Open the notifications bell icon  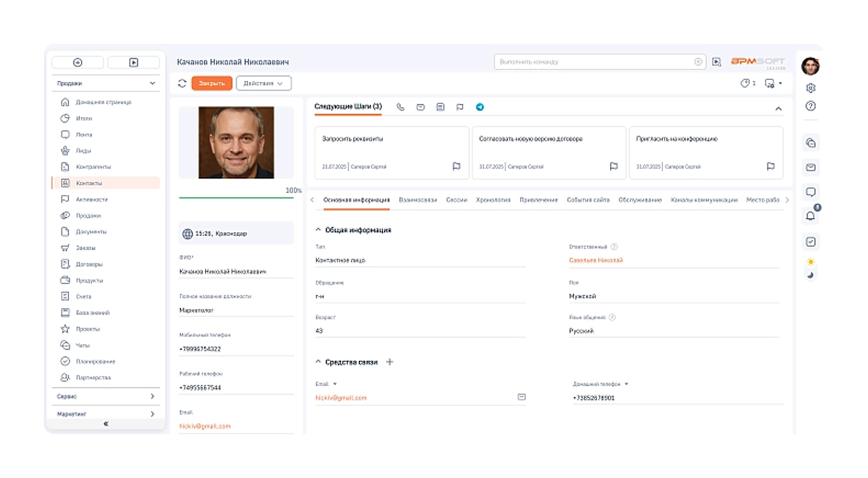click(x=811, y=216)
